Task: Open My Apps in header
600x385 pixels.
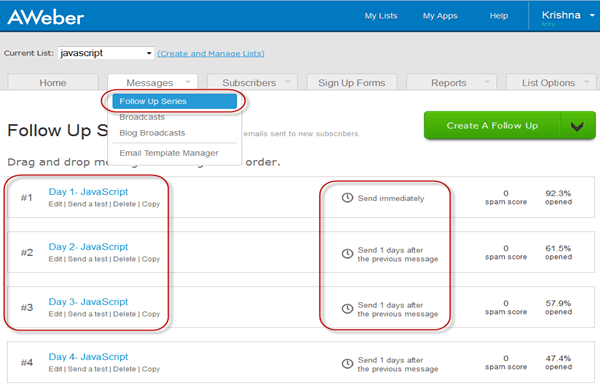Action: [x=440, y=16]
